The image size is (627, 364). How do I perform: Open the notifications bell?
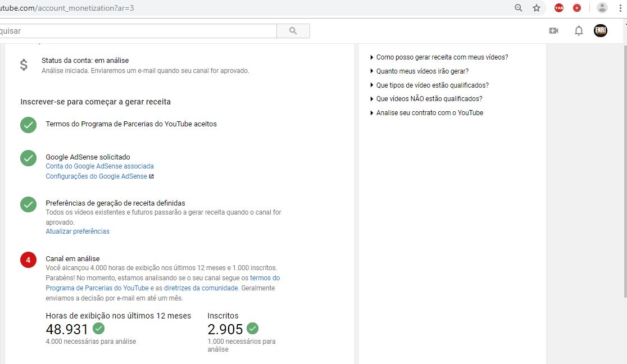(579, 30)
